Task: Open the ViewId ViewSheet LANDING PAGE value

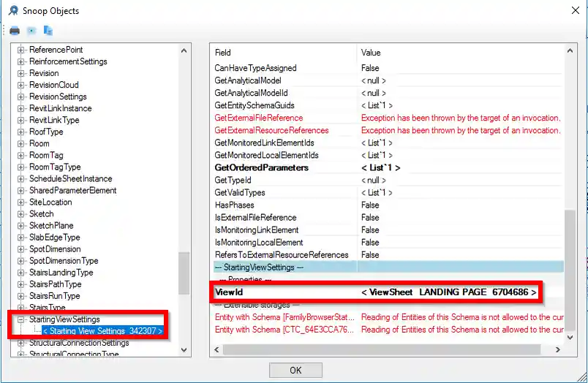Action: click(449, 292)
